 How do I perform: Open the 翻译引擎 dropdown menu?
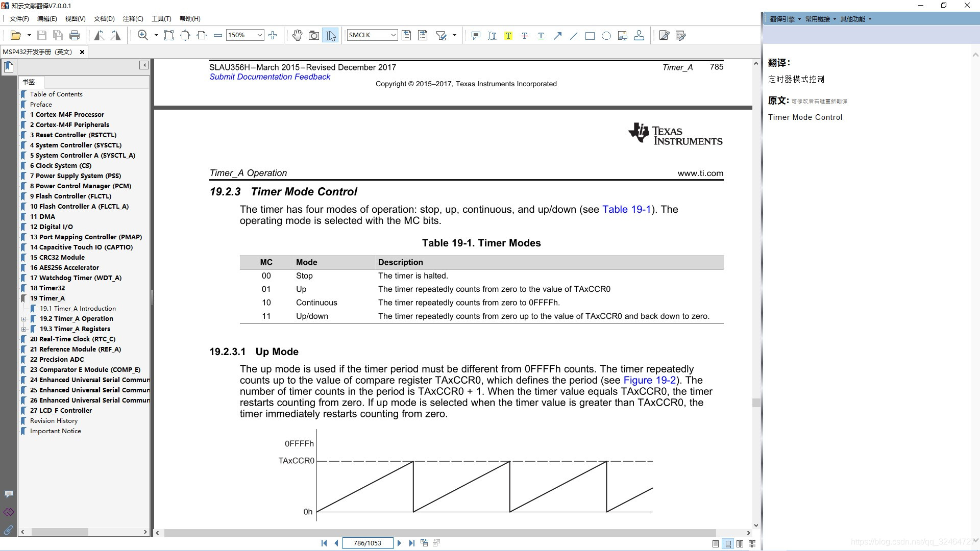point(785,19)
